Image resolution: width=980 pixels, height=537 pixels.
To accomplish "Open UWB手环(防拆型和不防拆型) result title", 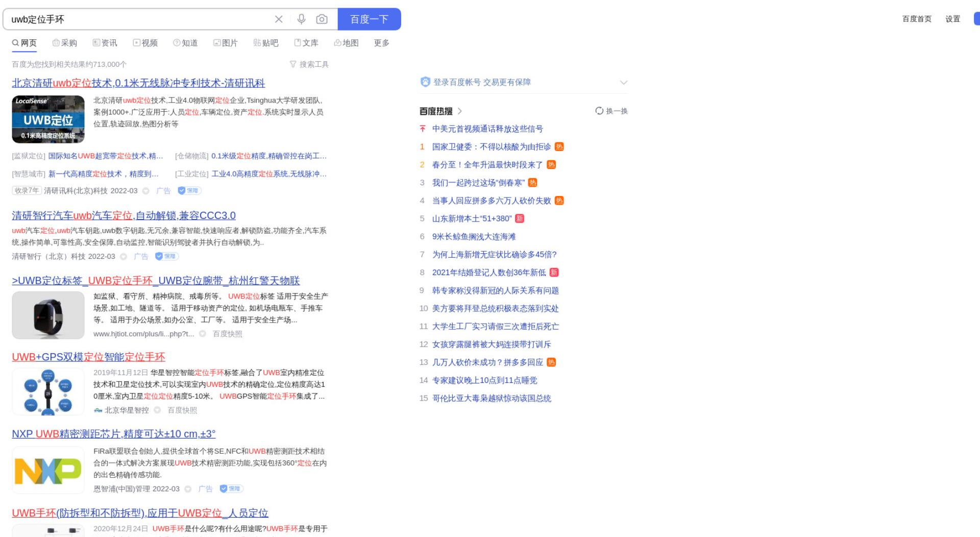I will 140,513.
